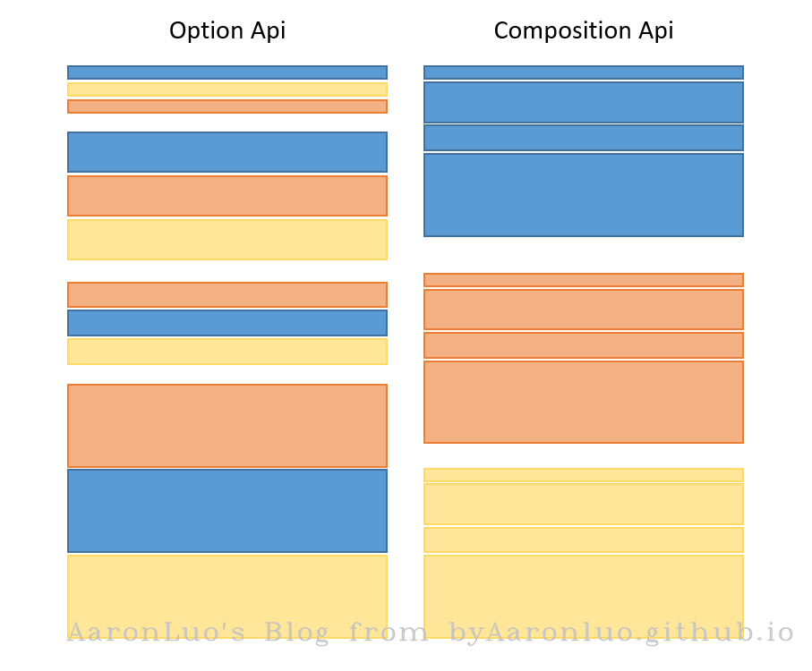Select topmost thin blue bar under Option Api

[x=227, y=72]
